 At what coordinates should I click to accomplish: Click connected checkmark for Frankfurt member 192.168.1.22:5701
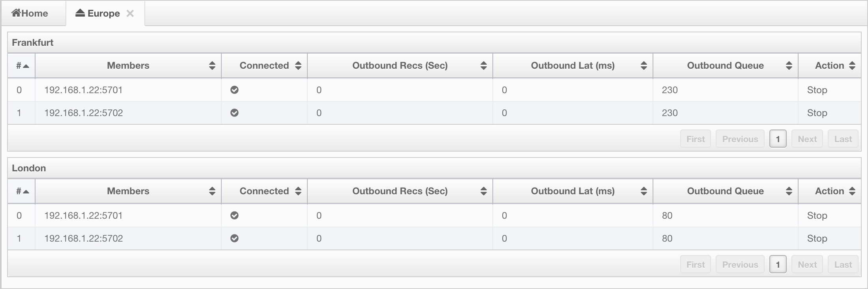[234, 90]
